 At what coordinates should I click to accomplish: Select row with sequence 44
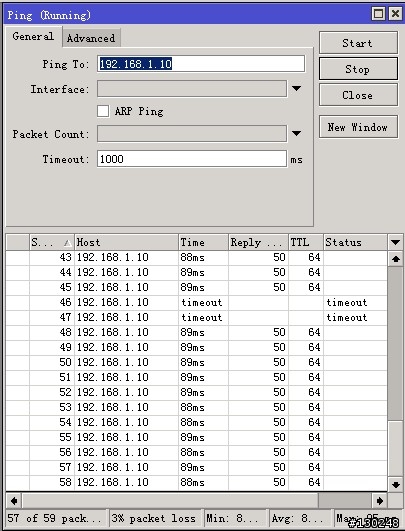pyautogui.click(x=196, y=272)
